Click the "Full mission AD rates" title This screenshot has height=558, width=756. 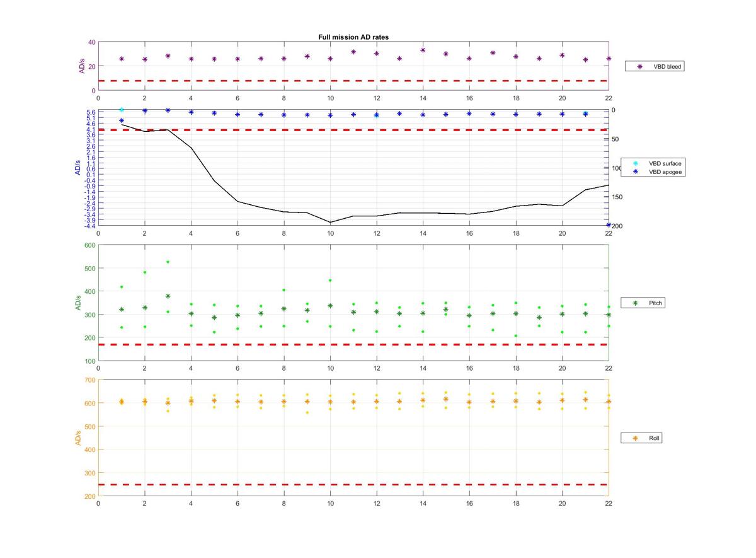353,37
